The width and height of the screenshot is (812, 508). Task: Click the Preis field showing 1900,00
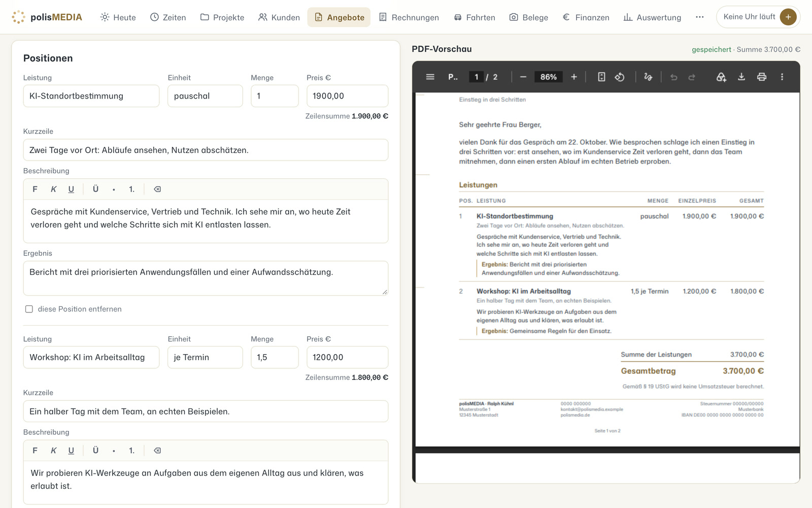tap(348, 96)
